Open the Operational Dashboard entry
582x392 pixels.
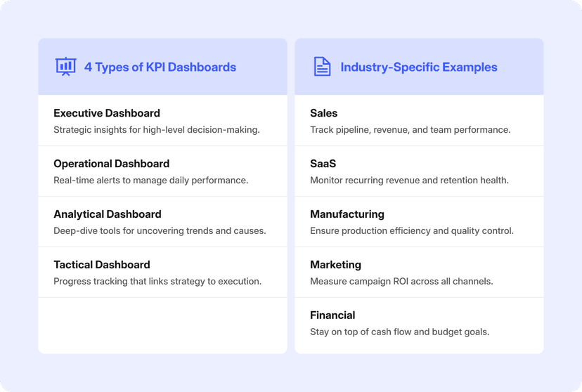point(111,164)
